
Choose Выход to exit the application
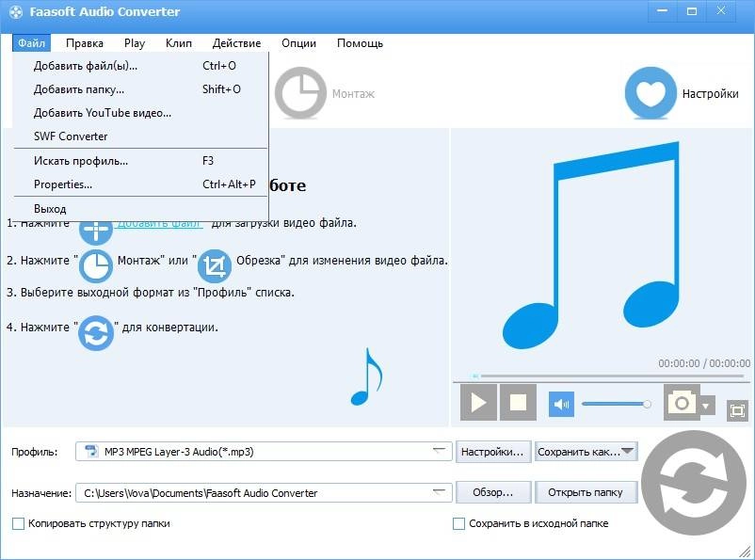point(140,209)
